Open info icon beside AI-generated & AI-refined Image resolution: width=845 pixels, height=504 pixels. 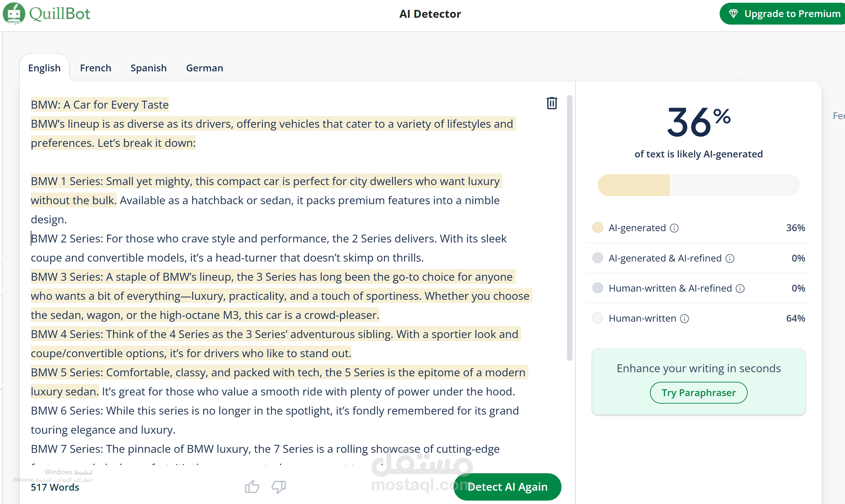point(730,258)
